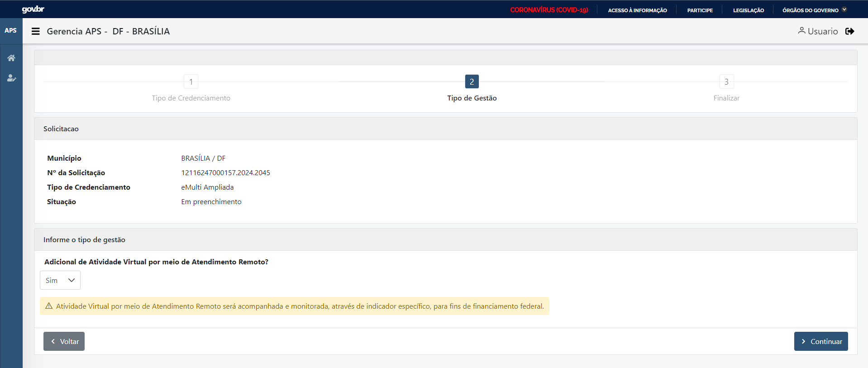
Task: Expand Órgãos do Governo dropdown arrow
Action: pos(844,10)
